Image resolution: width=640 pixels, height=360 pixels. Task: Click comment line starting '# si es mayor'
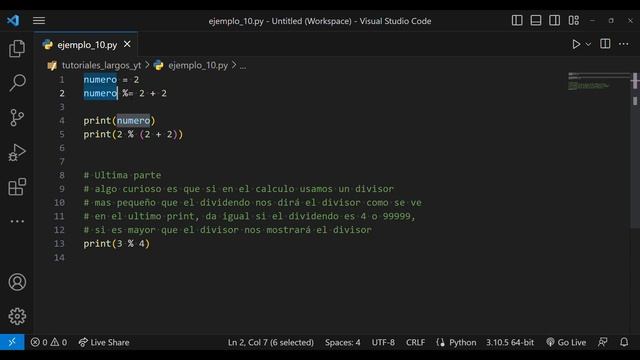tap(228, 230)
